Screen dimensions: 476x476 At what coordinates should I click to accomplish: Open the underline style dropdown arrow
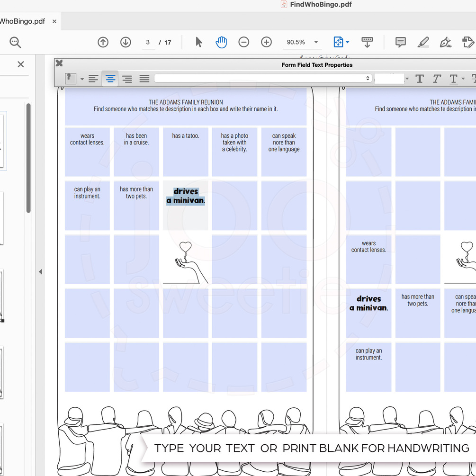pos(463,79)
